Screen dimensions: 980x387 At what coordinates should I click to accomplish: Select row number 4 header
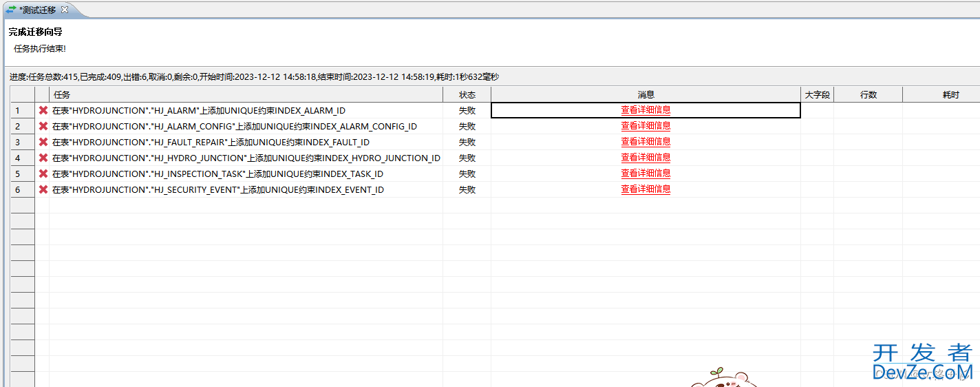coord(23,158)
